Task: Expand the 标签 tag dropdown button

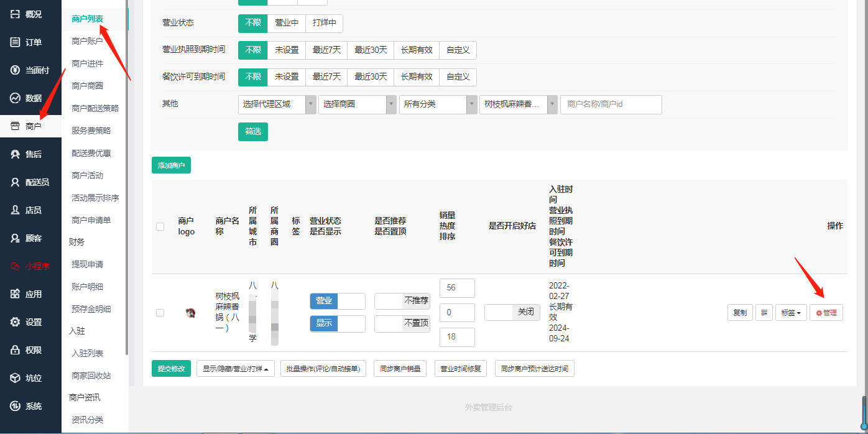Action: tap(790, 313)
